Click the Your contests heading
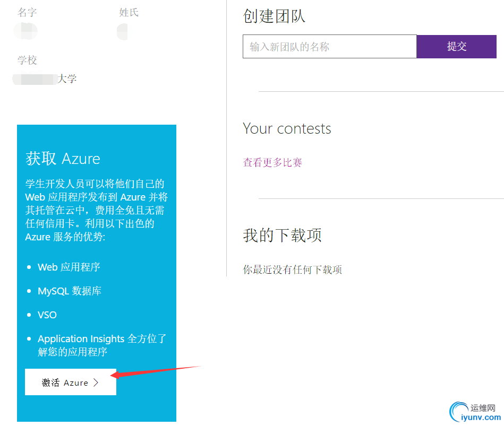This screenshot has width=504, height=426. 287,129
